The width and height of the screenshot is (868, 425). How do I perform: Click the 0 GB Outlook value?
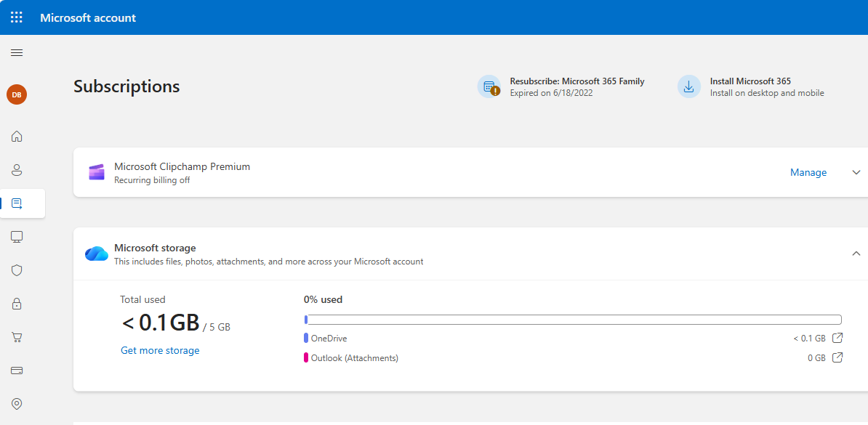[x=816, y=358]
